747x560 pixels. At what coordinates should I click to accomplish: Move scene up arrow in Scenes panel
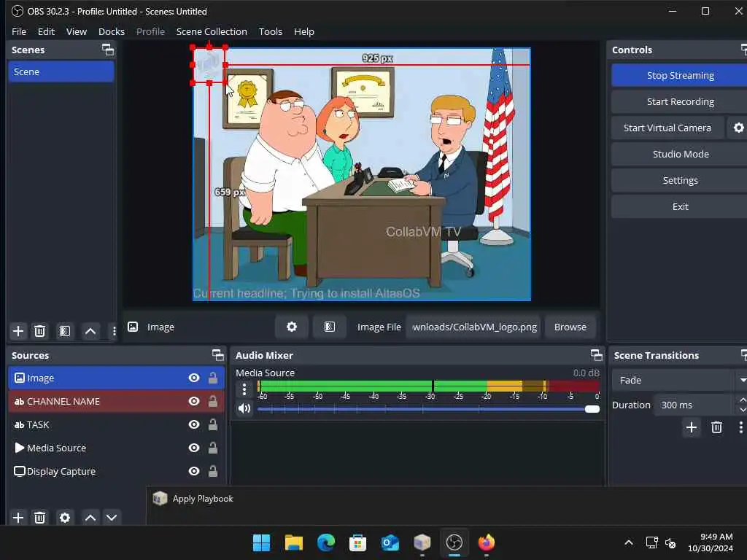pos(90,331)
